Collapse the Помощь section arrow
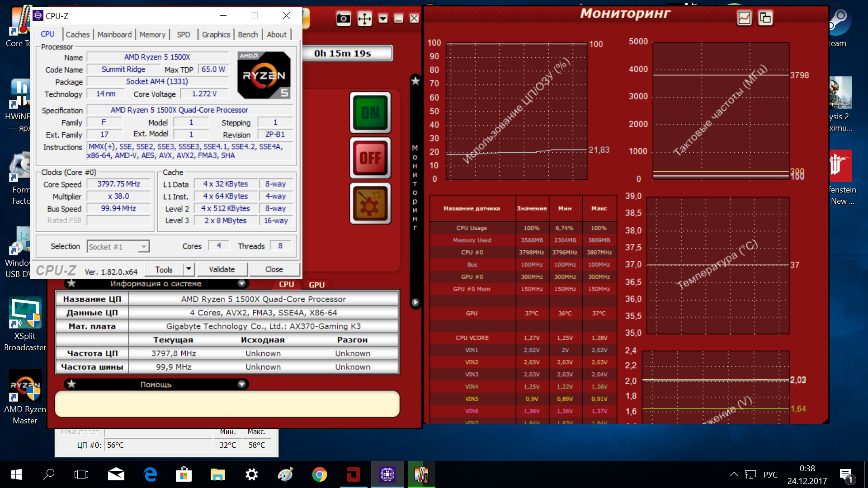The width and height of the screenshot is (868, 488). pos(242,384)
